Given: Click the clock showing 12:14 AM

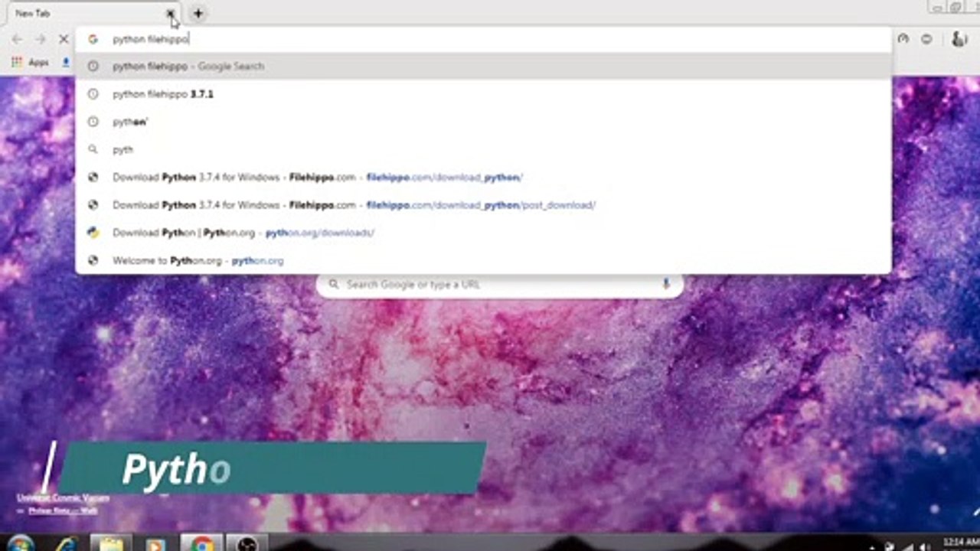Looking at the screenshot, I should (x=960, y=543).
